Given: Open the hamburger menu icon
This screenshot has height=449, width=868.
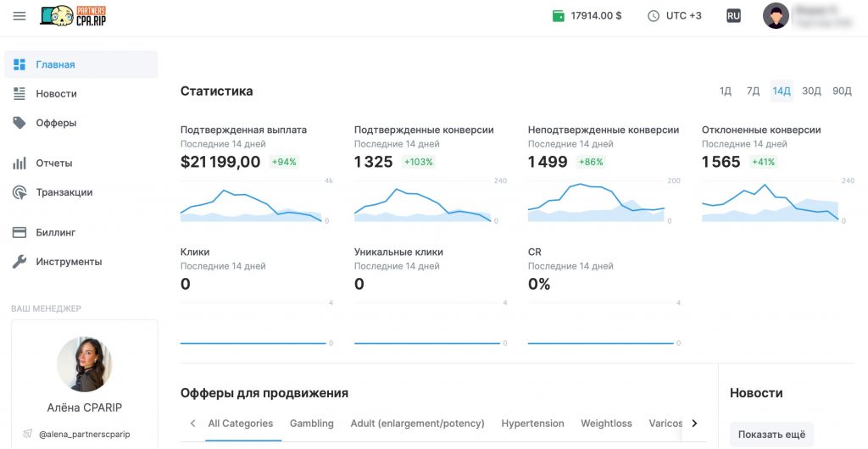Looking at the screenshot, I should coord(19,16).
